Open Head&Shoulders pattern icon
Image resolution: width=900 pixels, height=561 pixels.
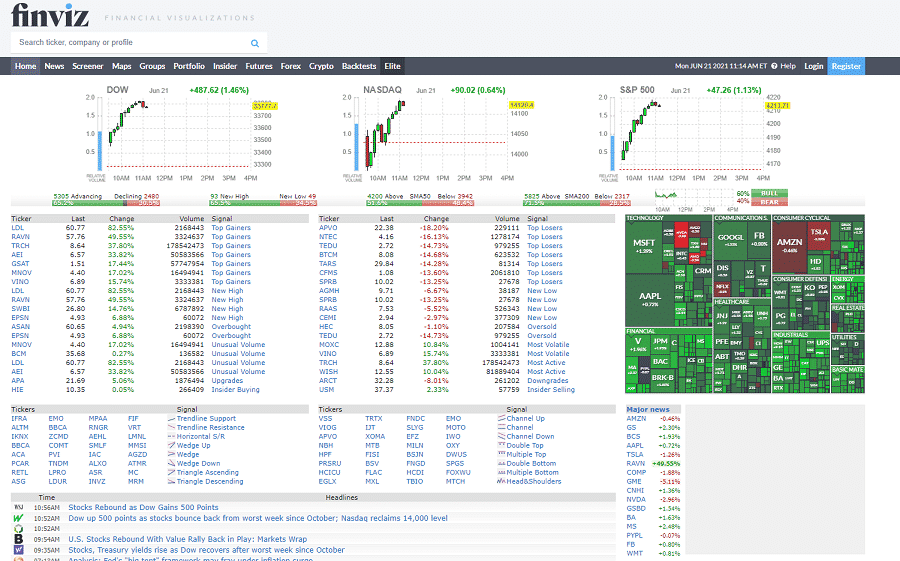click(500, 481)
